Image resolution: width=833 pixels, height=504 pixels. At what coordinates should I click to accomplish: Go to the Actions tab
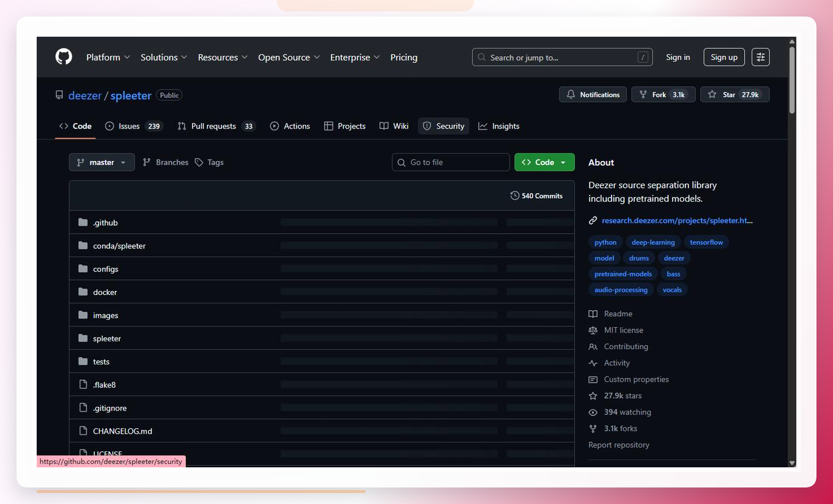click(x=290, y=126)
